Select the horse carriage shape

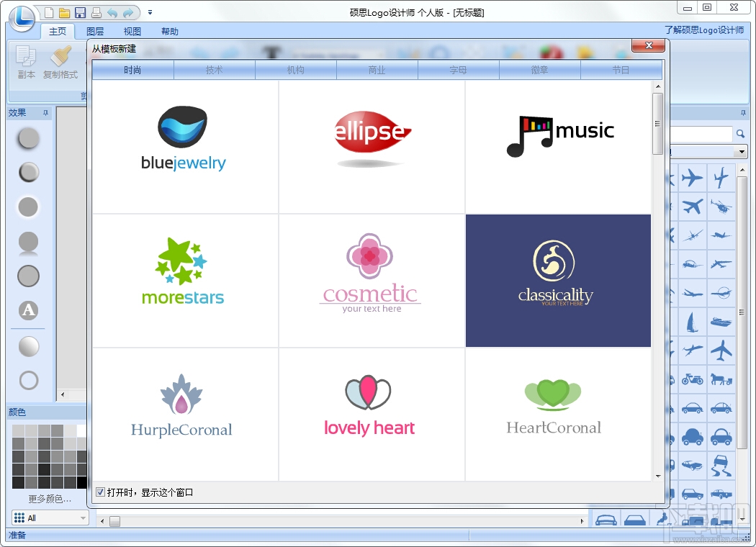(x=721, y=380)
